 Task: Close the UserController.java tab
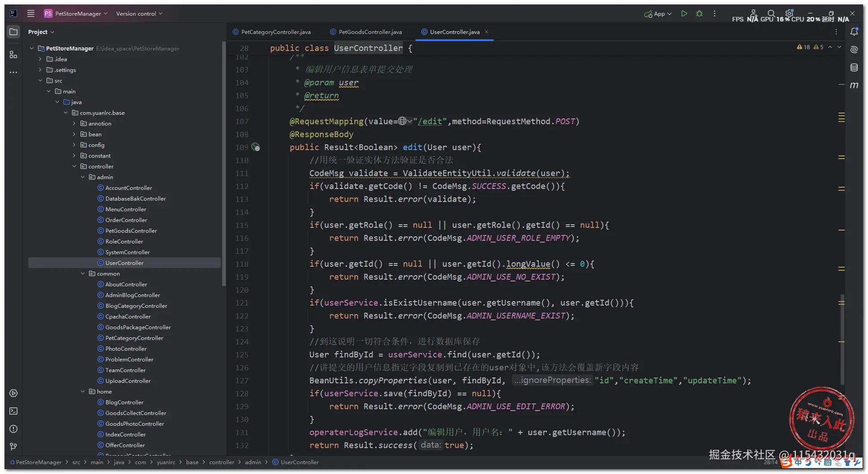tap(487, 32)
